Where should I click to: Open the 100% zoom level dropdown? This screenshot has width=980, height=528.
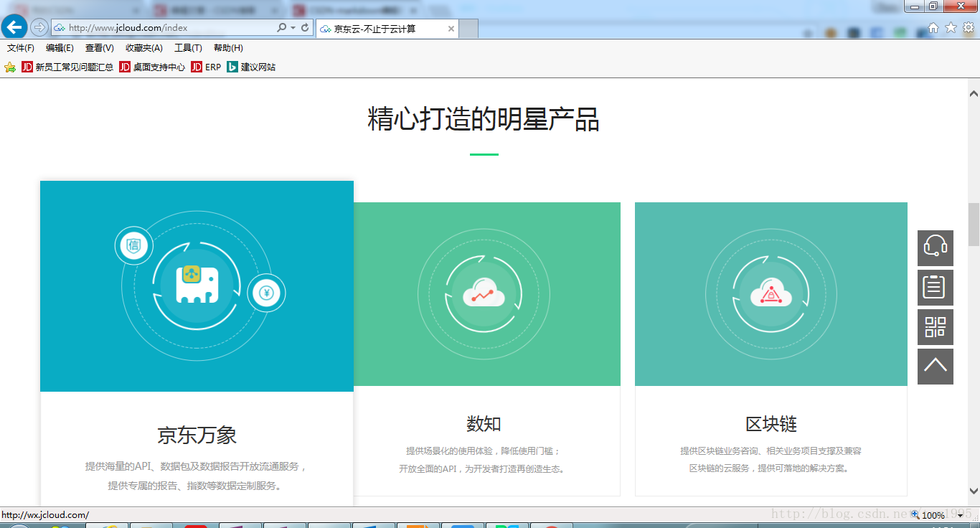click(960, 515)
